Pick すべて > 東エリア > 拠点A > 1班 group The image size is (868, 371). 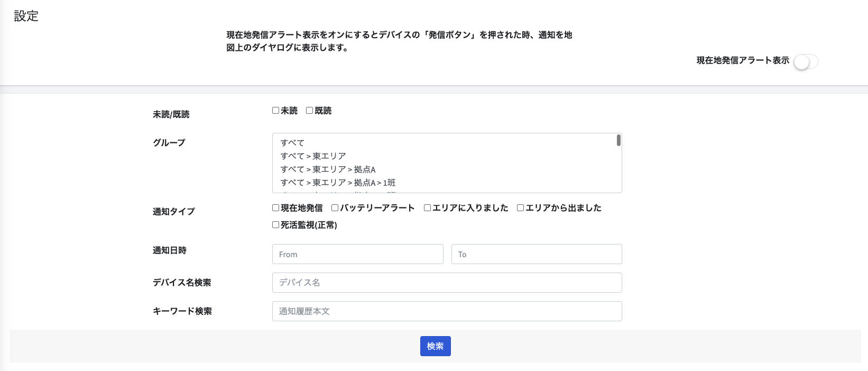pyautogui.click(x=338, y=183)
